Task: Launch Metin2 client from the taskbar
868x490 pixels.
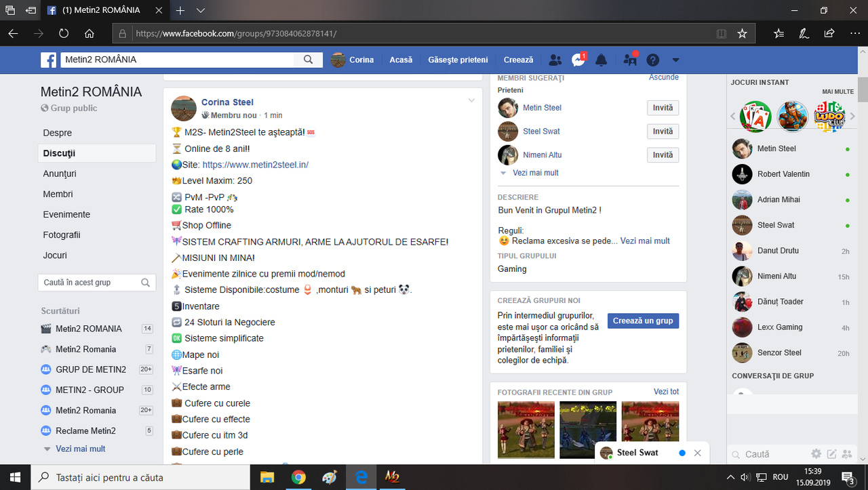Action: 393,477
